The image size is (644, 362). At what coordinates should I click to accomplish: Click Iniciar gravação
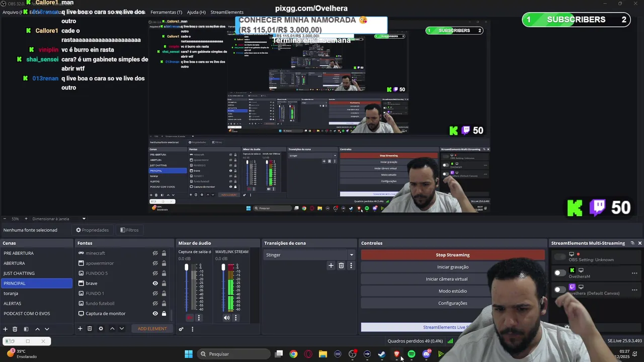click(452, 267)
